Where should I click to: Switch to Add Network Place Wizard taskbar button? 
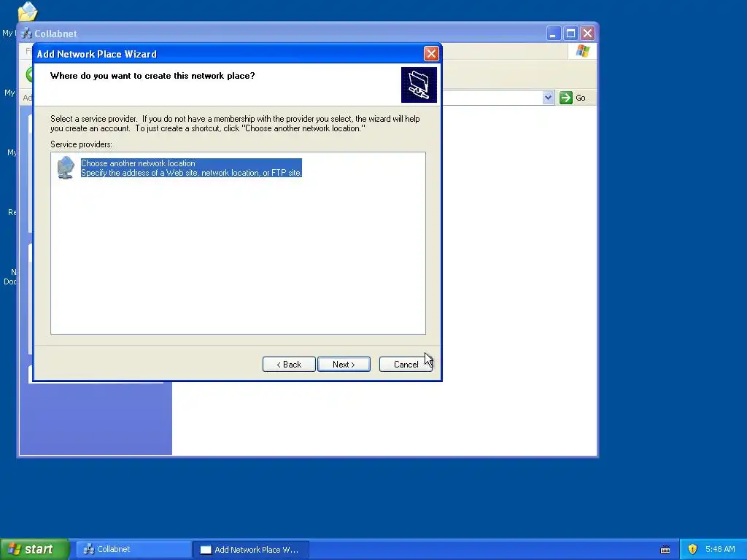[251, 550]
